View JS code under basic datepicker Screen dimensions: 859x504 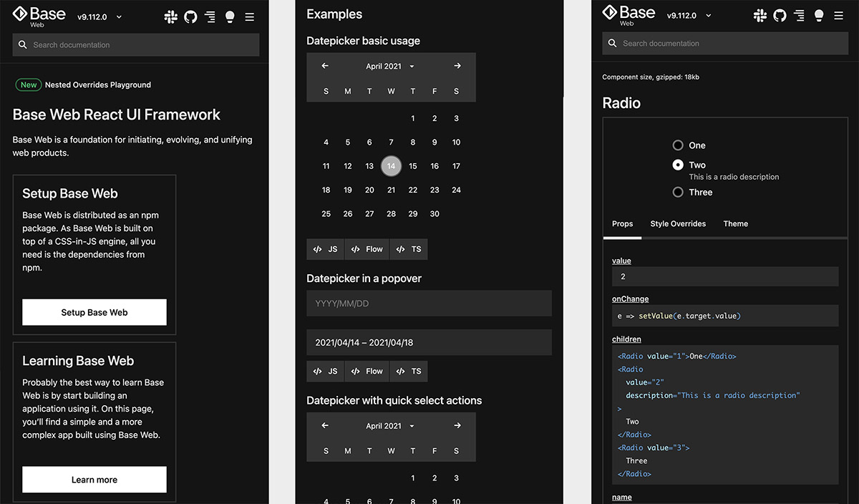click(x=325, y=249)
